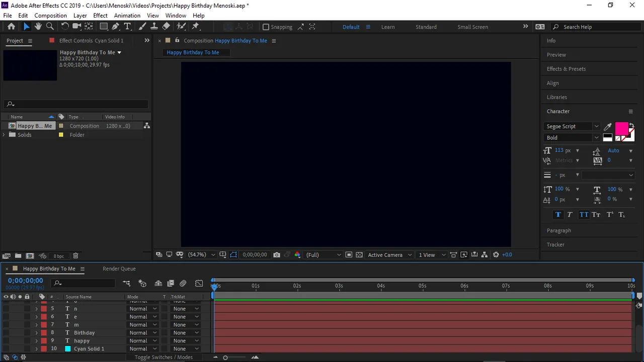Viewport: 644px width, 362px height.
Task: Click Toggle Switches / Modes button
Action: point(164,357)
